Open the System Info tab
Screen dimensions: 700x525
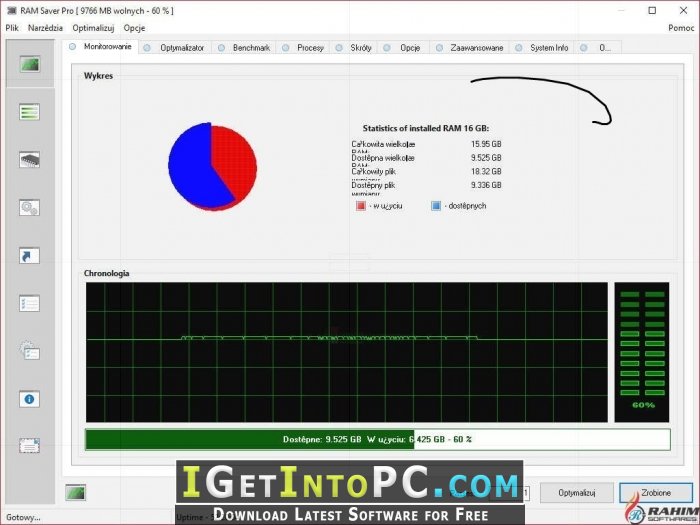543,47
